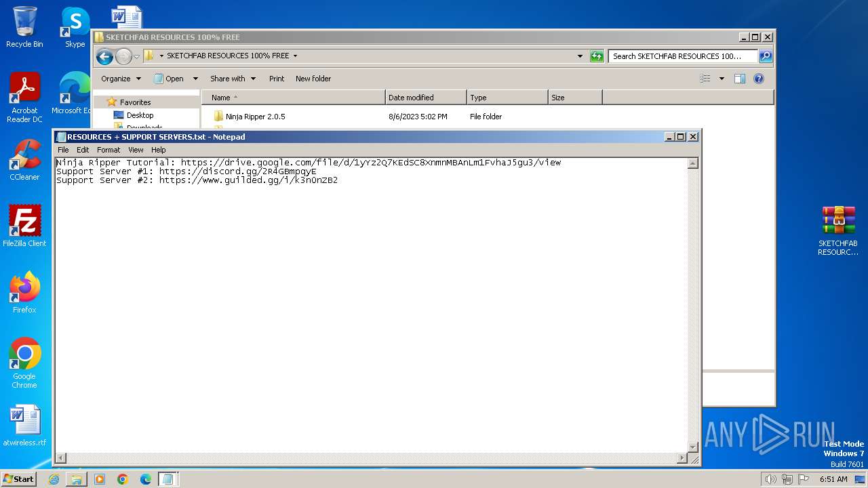
Task: Click the Notepad scrollbar up arrow
Action: point(692,163)
